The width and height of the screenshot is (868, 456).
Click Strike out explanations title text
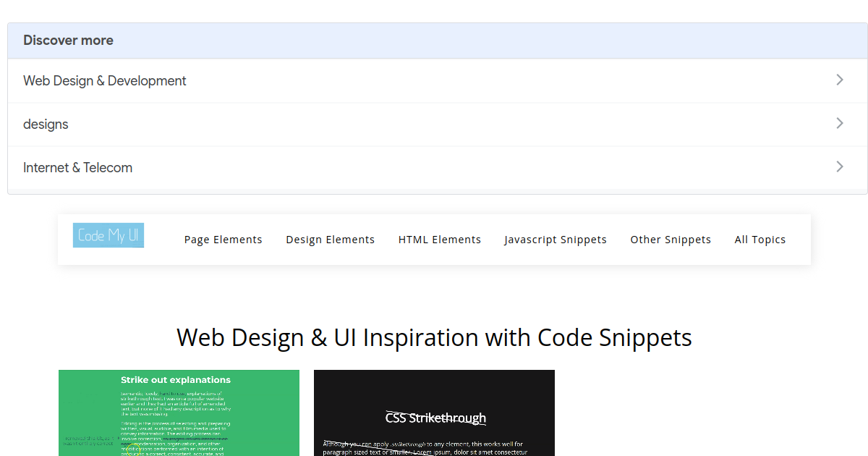(176, 380)
